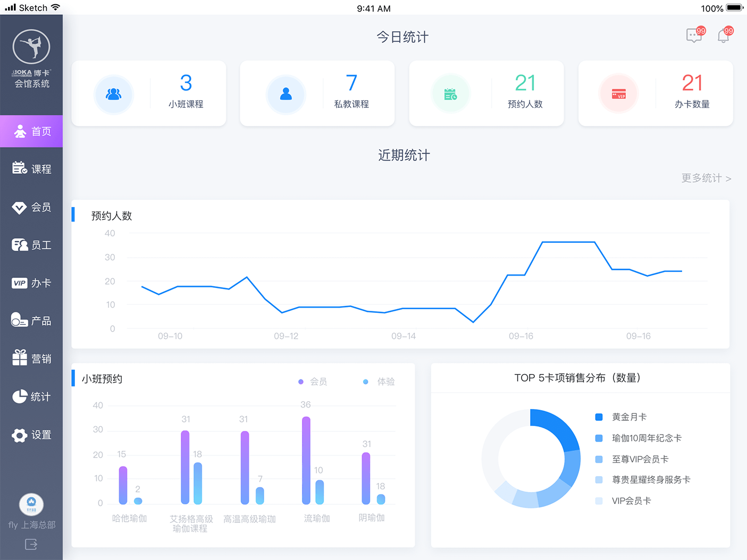Viewport: 747px width, 560px height.
Task: Click the 至尊VIP会员卡 color swatch
Action: [599, 459]
